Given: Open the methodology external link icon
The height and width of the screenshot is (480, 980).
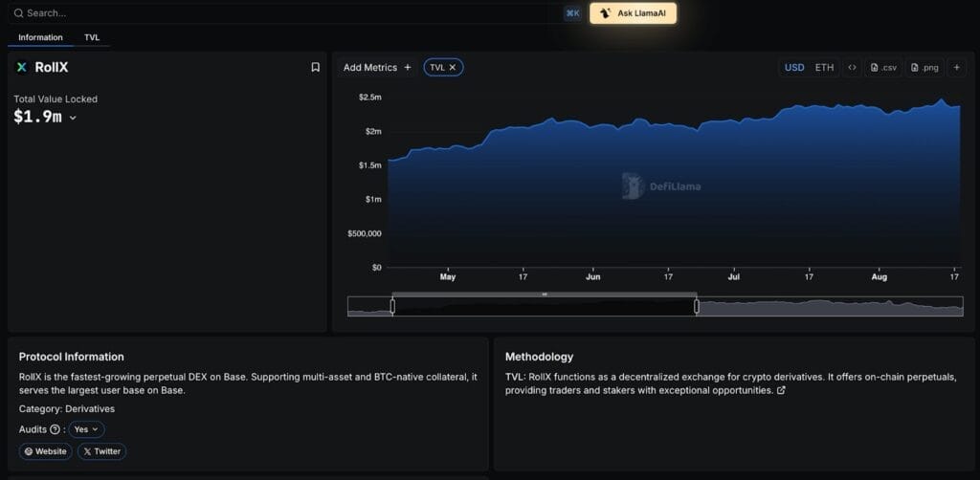Looking at the screenshot, I should (781, 390).
